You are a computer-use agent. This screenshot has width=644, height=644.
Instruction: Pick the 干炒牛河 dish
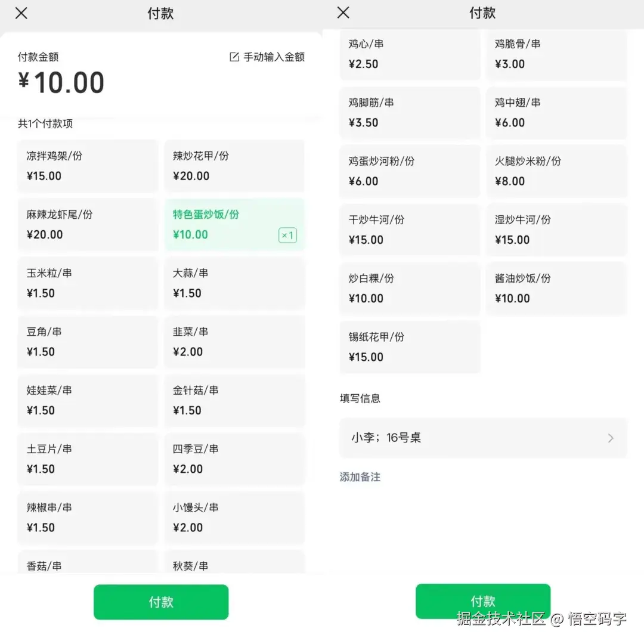pos(410,230)
